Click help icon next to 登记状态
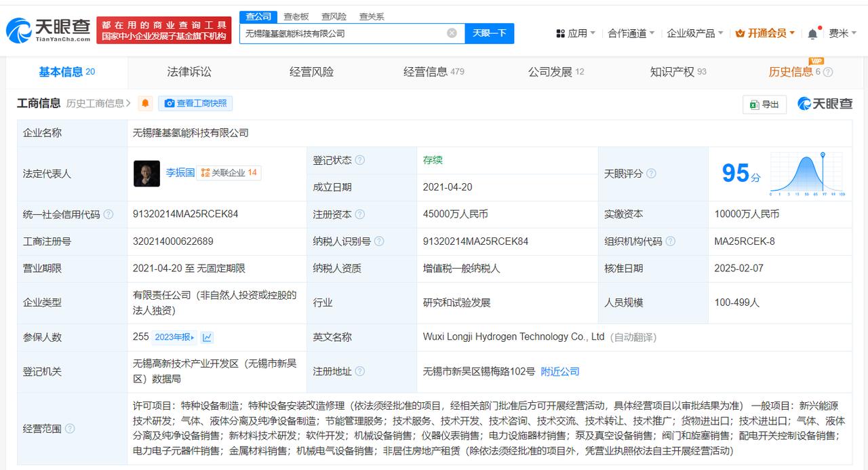This screenshot has height=470, width=868. click(x=360, y=160)
